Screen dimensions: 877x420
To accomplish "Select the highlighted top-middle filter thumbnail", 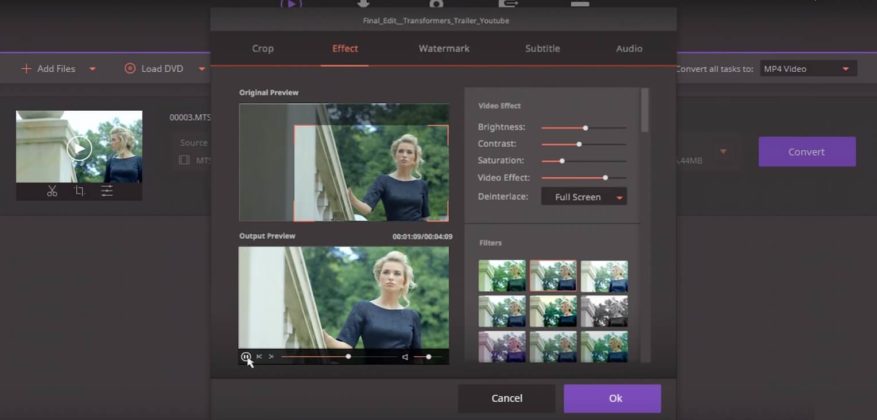I will pyautogui.click(x=553, y=276).
